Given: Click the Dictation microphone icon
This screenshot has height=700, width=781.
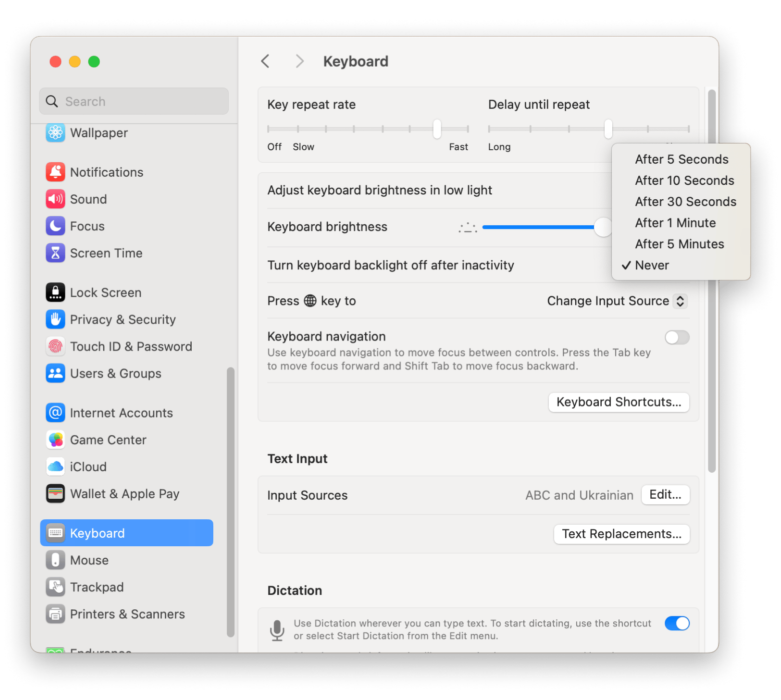Looking at the screenshot, I should (277, 630).
